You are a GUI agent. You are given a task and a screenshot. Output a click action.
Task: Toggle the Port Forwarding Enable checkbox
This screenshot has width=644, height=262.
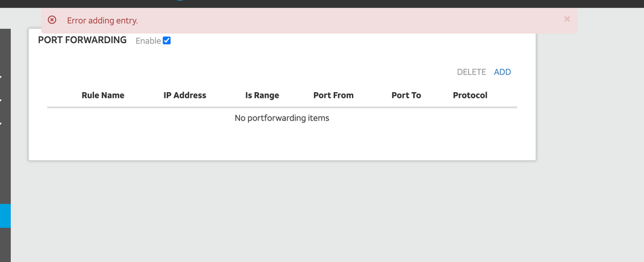pyautogui.click(x=166, y=41)
